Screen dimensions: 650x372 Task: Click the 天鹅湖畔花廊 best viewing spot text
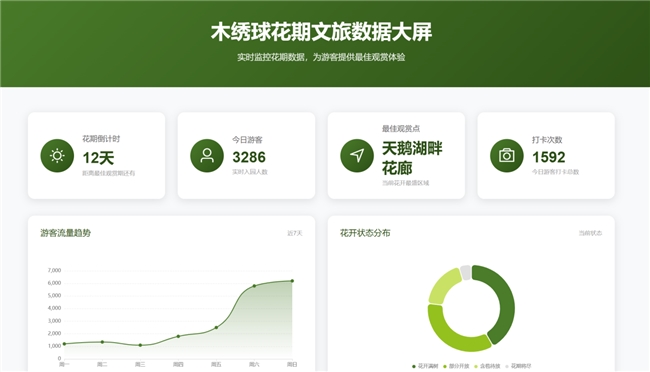(412, 158)
